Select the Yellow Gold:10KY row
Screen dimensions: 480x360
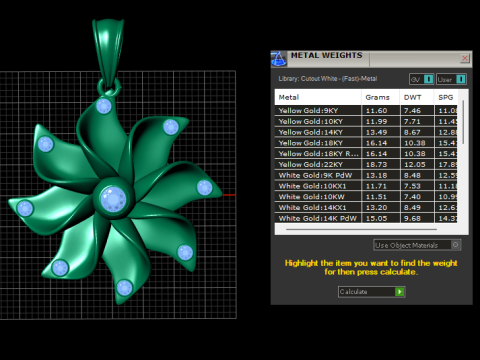[366, 121]
